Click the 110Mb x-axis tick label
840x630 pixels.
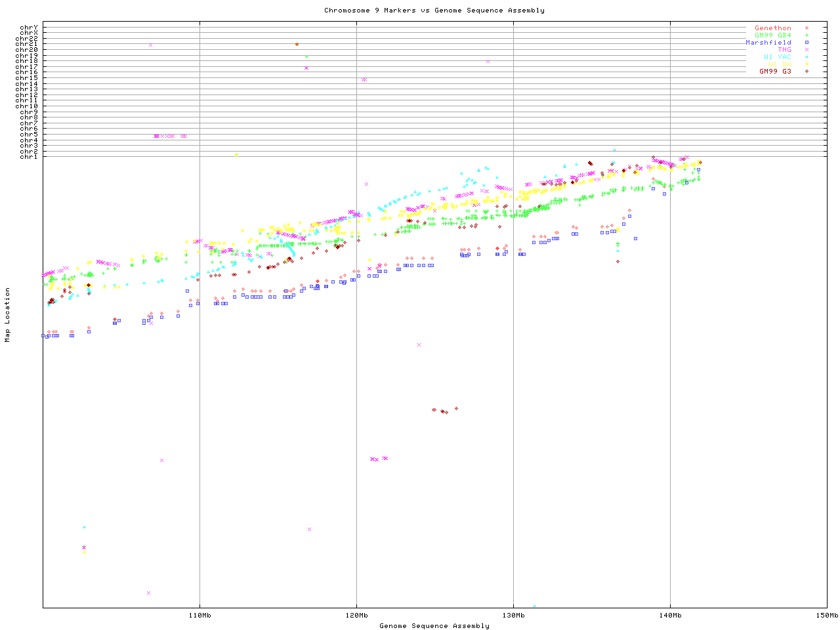click(199, 616)
